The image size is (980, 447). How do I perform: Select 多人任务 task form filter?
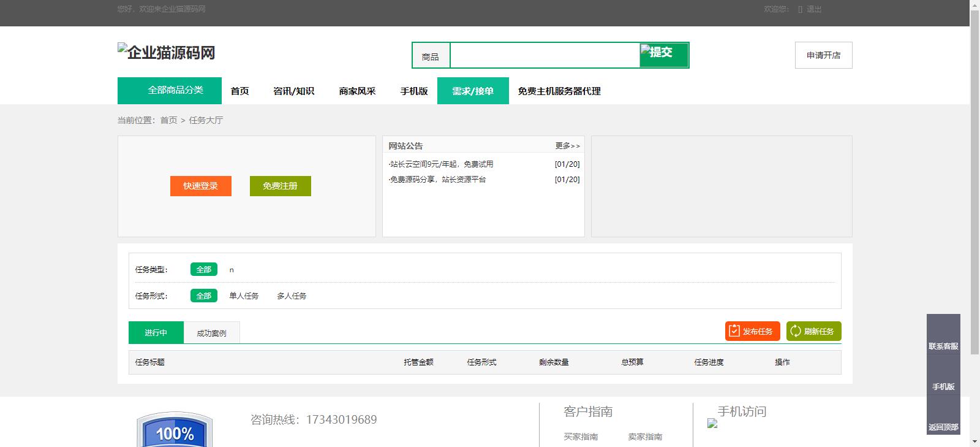pyautogui.click(x=292, y=296)
